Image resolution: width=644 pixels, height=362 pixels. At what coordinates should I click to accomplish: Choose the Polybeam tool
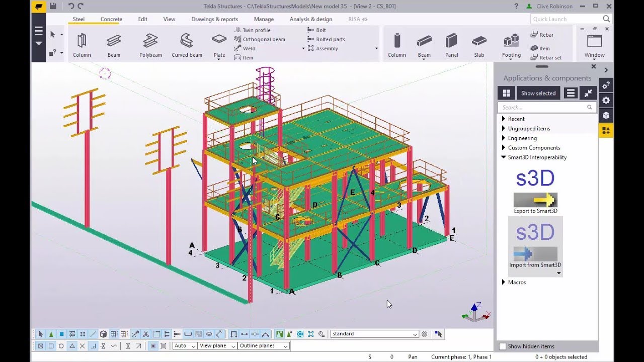(x=150, y=45)
